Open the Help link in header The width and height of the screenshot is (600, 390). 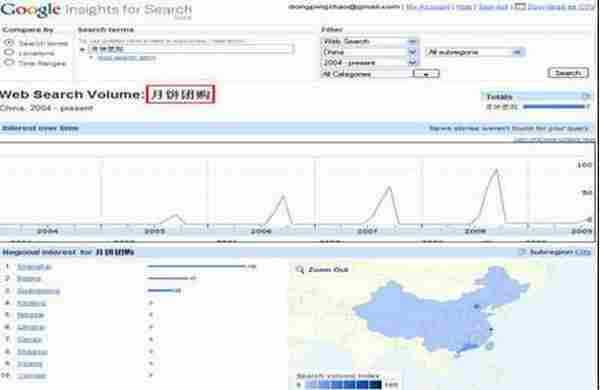[x=463, y=7]
